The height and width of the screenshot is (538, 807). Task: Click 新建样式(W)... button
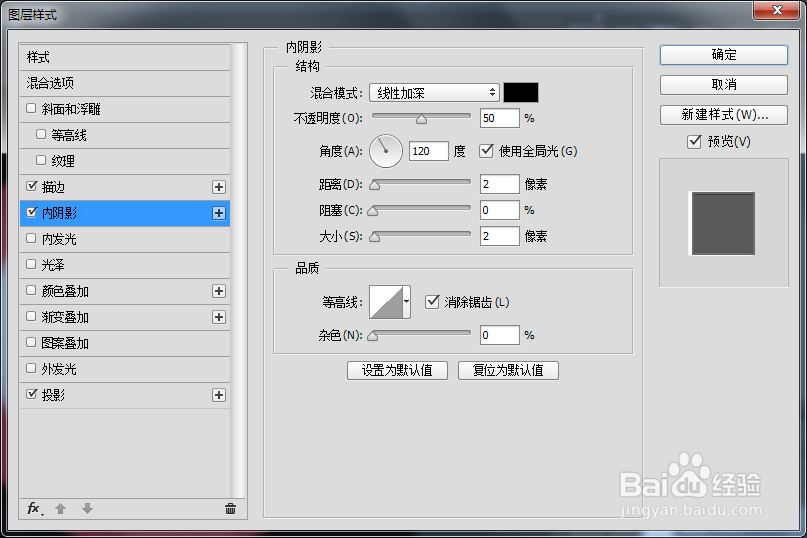724,115
